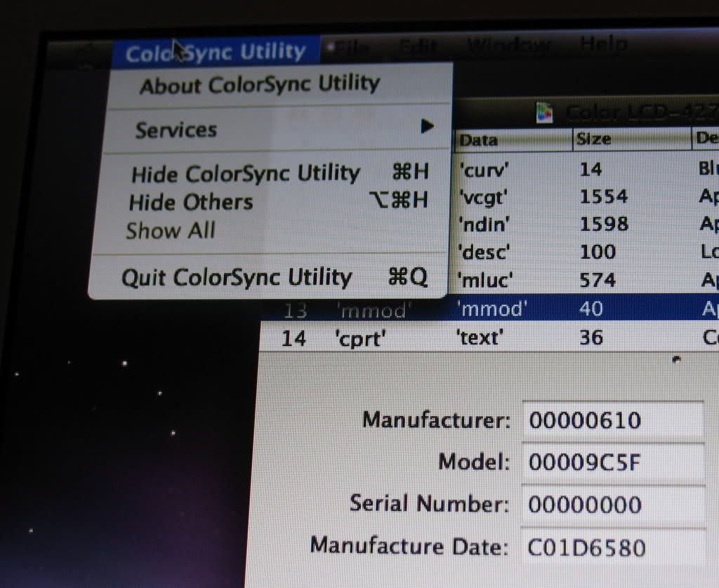
Task: Select the highlighted 'mmod' tag row
Action: (x=491, y=309)
